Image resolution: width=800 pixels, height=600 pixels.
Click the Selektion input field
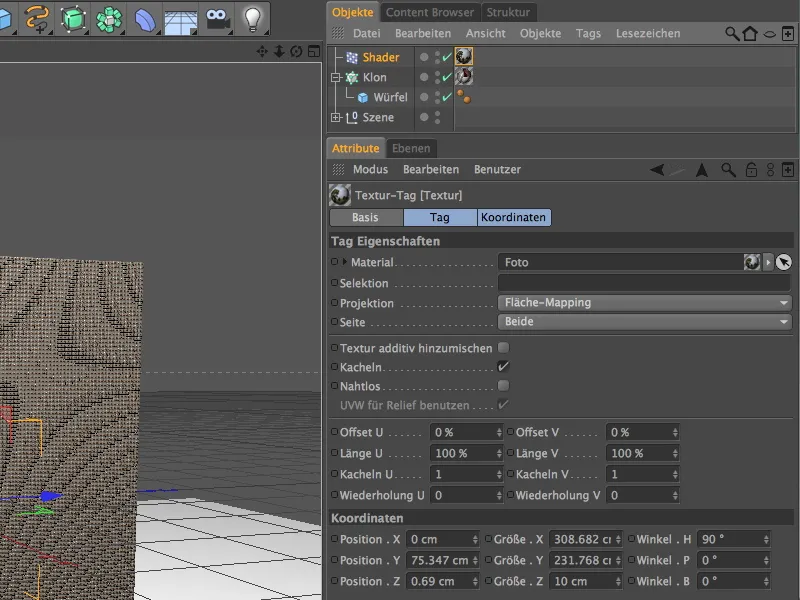(x=644, y=283)
